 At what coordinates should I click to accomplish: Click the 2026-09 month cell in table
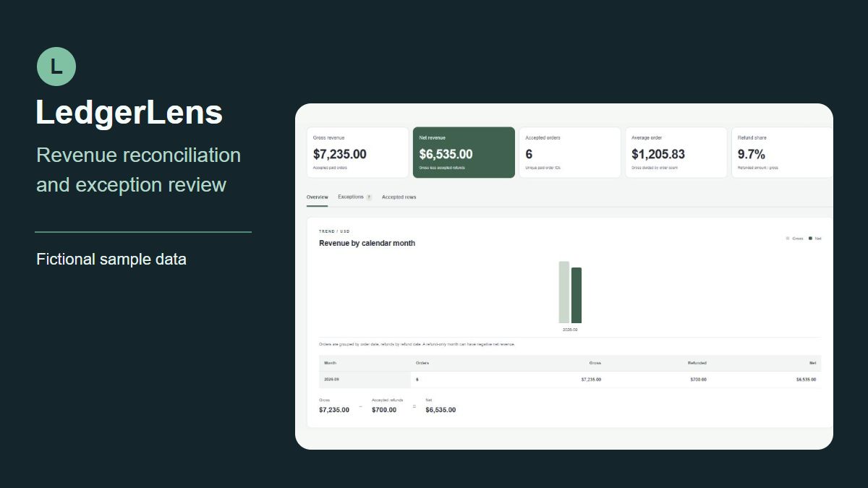coord(365,380)
